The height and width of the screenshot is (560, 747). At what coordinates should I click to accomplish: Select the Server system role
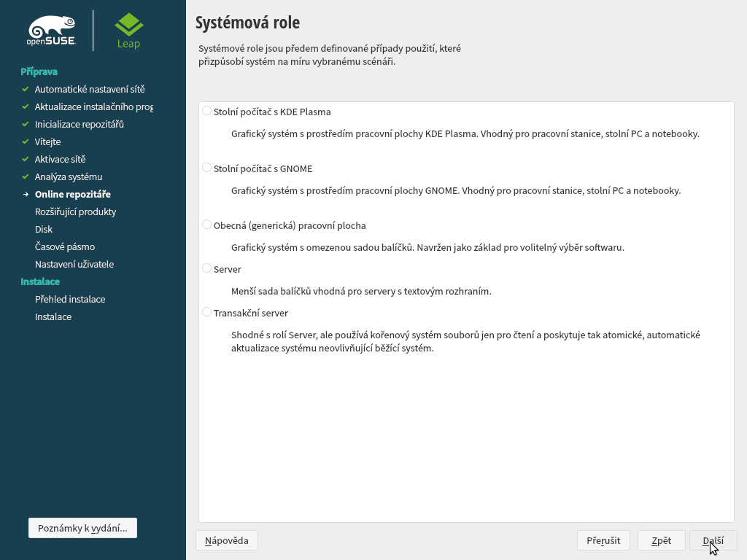tap(206, 268)
